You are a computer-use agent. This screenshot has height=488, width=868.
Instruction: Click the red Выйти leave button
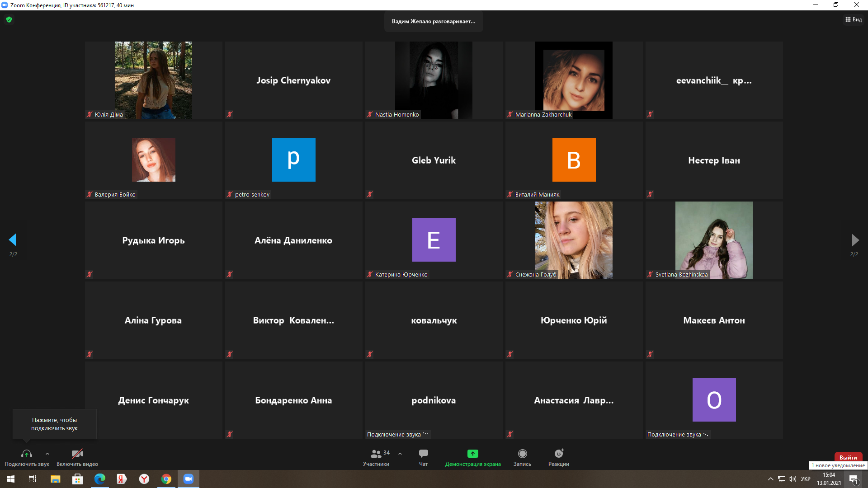(x=848, y=457)
